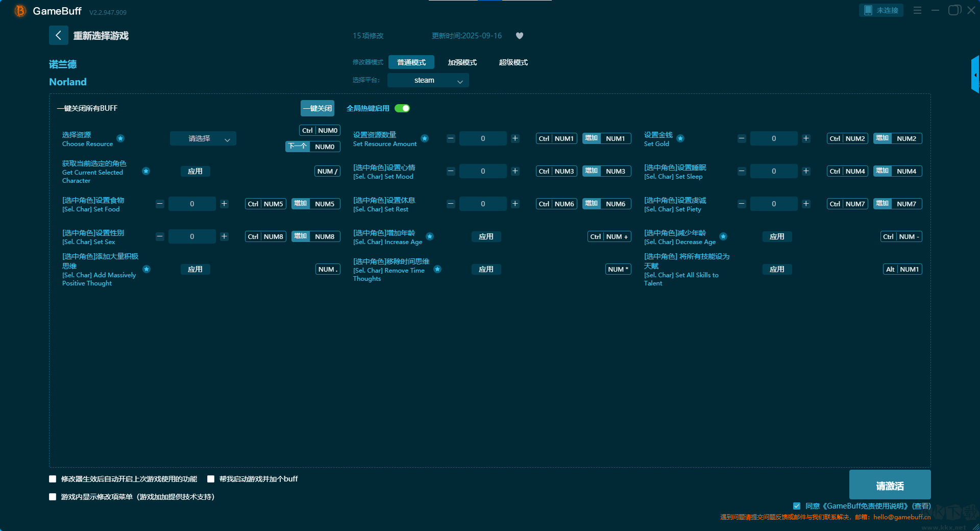Image resolution: width=980 pixels, height=531 pixels.
Task: Click minus for Set Mood value
Action: (x=451, y=171)
